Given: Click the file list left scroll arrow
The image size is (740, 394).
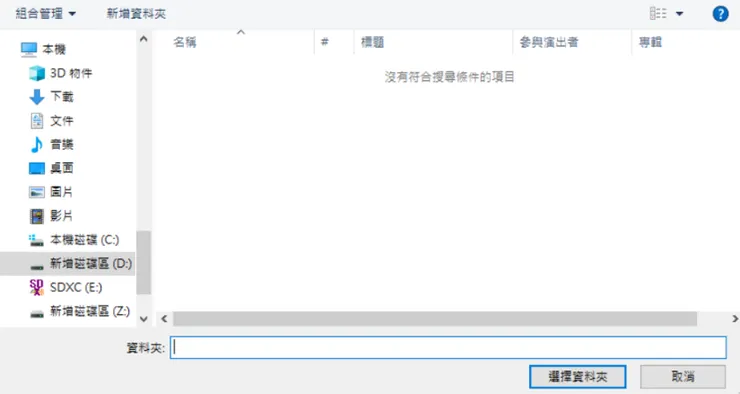Looking at the screenshot, I should point(164,319).
